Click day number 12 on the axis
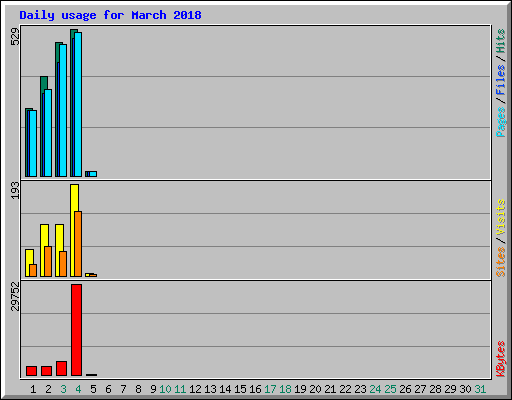The height and width of the screenshot is (400, 512). [x=195, y=389]
